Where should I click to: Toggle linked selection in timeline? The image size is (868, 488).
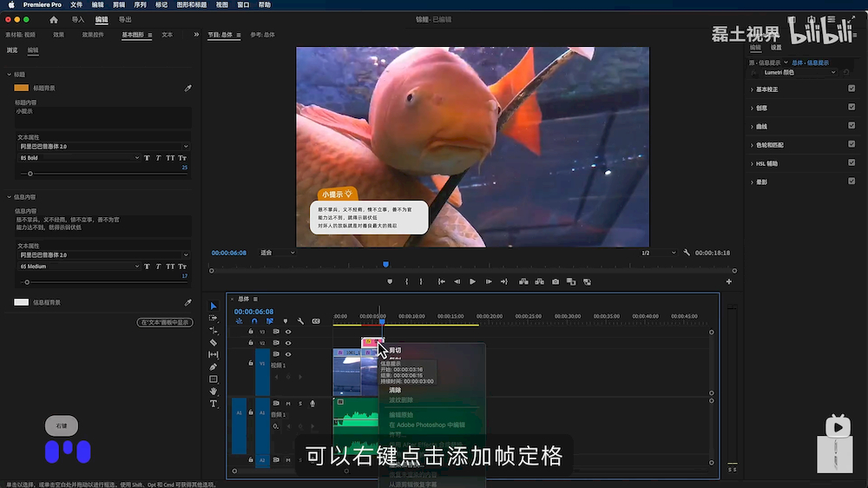(270, 321)
